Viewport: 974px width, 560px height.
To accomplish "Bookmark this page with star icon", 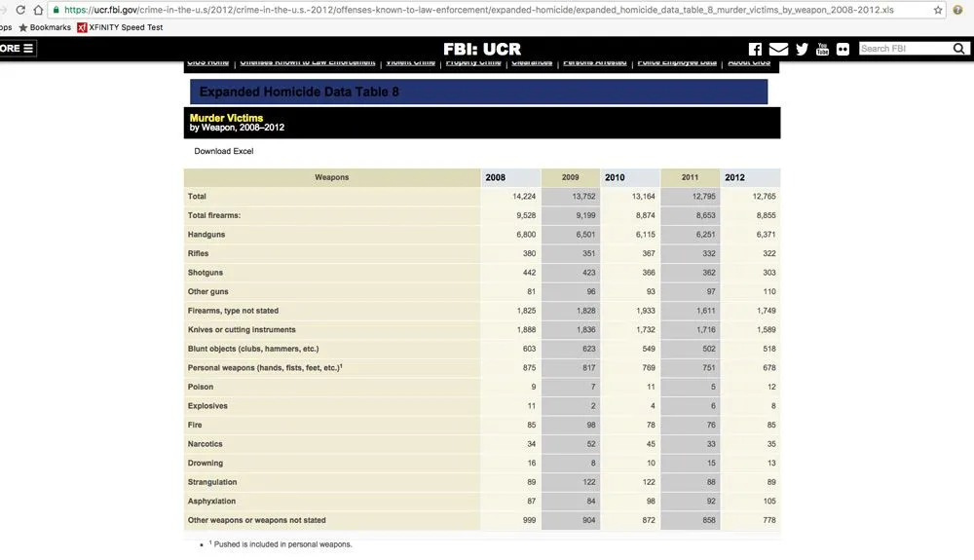I will pyautogui.click(x=938, y=10).
